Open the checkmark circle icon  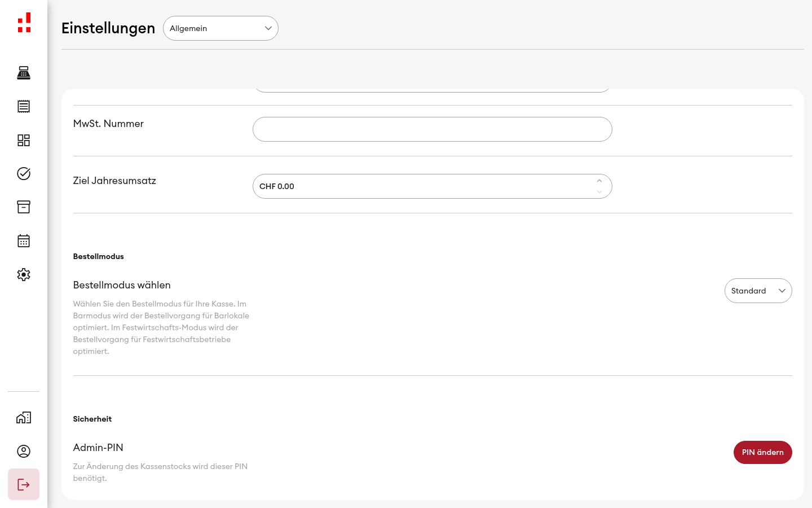click(24, 173)
